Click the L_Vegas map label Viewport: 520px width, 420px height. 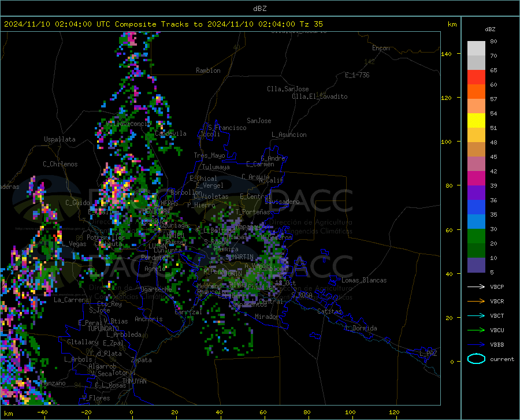tap(74, 244)
